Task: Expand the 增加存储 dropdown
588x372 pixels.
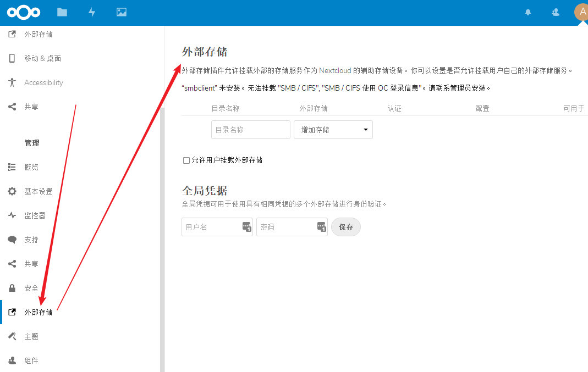Action: [333, 130]
